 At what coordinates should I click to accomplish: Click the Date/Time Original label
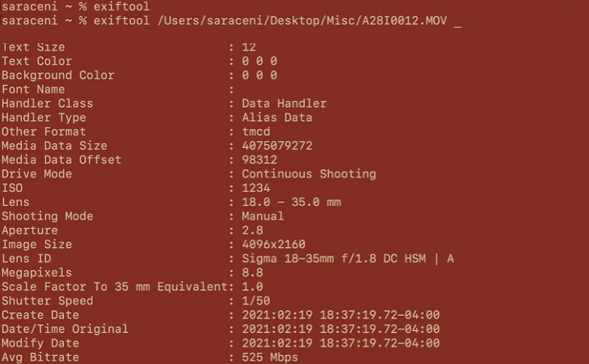(65, 329)
